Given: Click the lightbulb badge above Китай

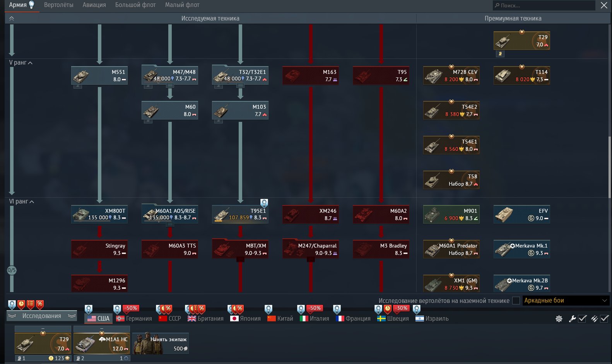Looking at the screenshot, I should 268,309.
